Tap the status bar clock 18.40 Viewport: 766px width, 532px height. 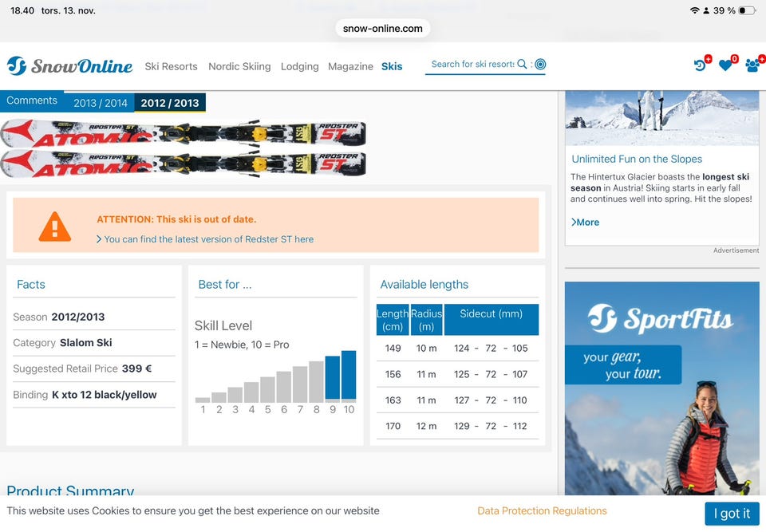(x=22, y=10)
